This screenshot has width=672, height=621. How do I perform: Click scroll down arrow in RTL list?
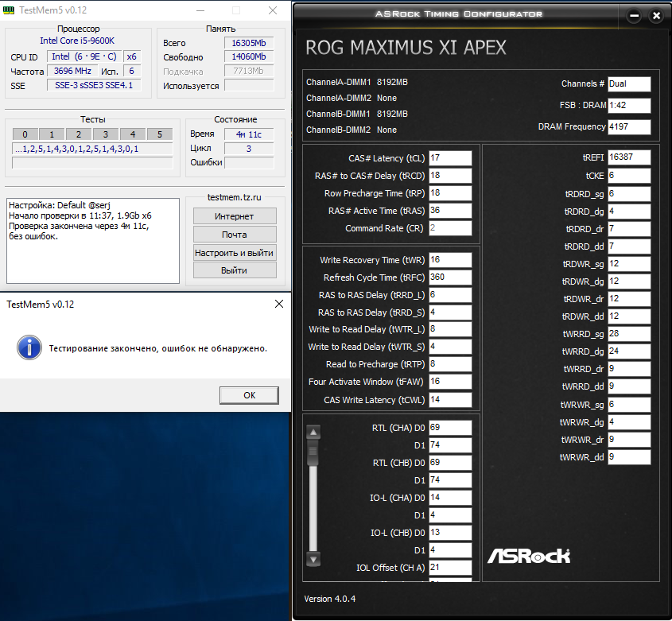(x=313, y=559)
